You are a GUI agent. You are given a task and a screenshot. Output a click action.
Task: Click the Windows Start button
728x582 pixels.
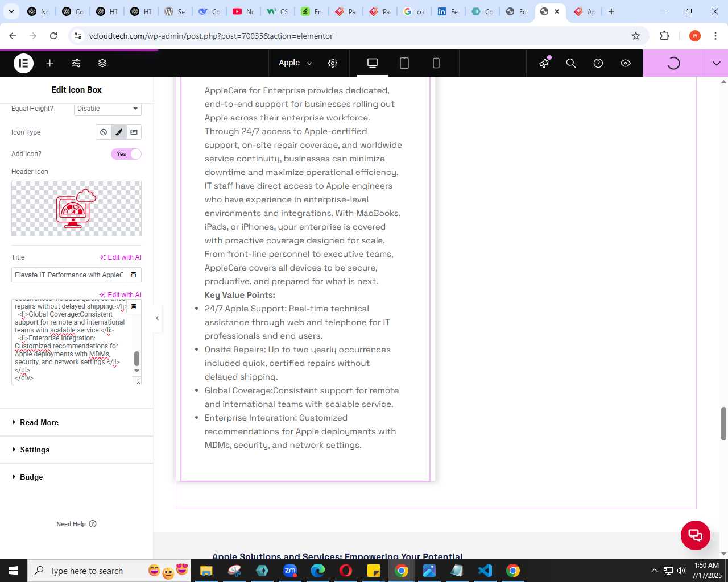tap(14, 571)
